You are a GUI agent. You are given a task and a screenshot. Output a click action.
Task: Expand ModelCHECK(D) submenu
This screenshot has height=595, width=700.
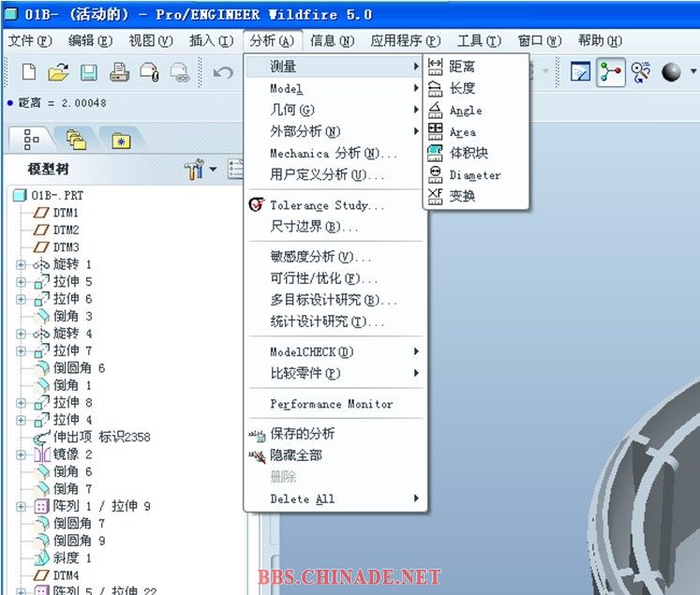point(335,351)
